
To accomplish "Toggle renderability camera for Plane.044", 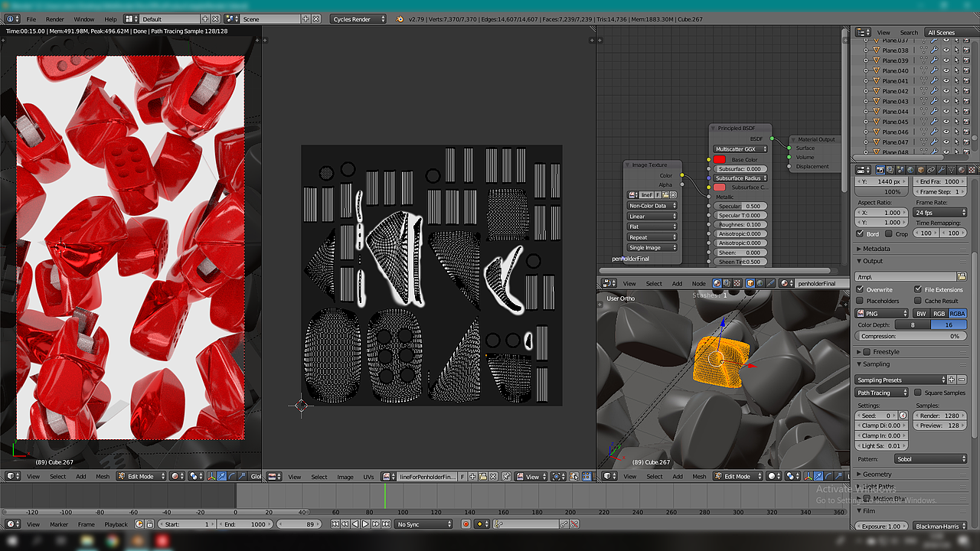I will pos(965,112).
